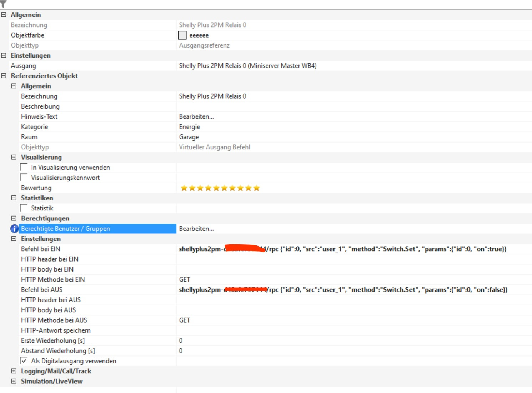The image size is (532, 393).
Task: Click empty HTTP body bei EIN field
Action: point(354,269)
